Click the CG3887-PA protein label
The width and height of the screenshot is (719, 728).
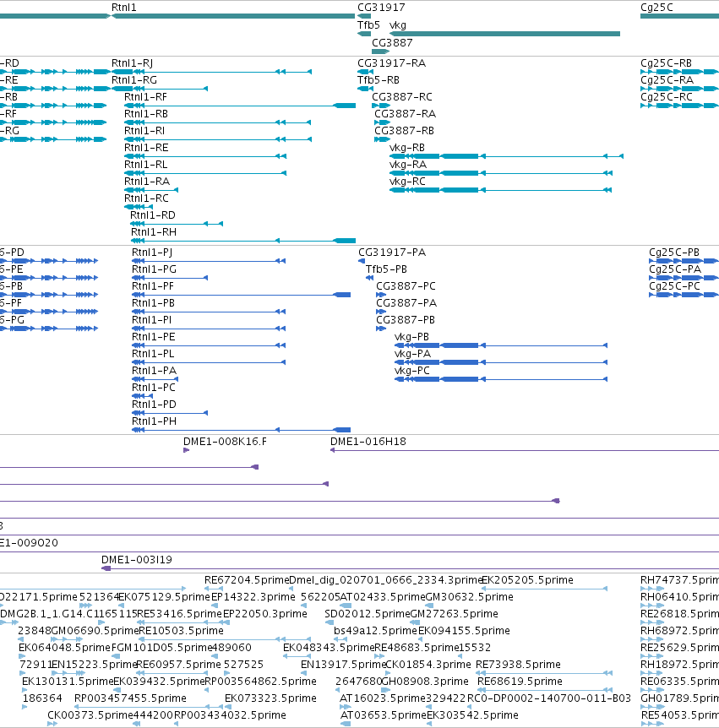pos(406,303)
